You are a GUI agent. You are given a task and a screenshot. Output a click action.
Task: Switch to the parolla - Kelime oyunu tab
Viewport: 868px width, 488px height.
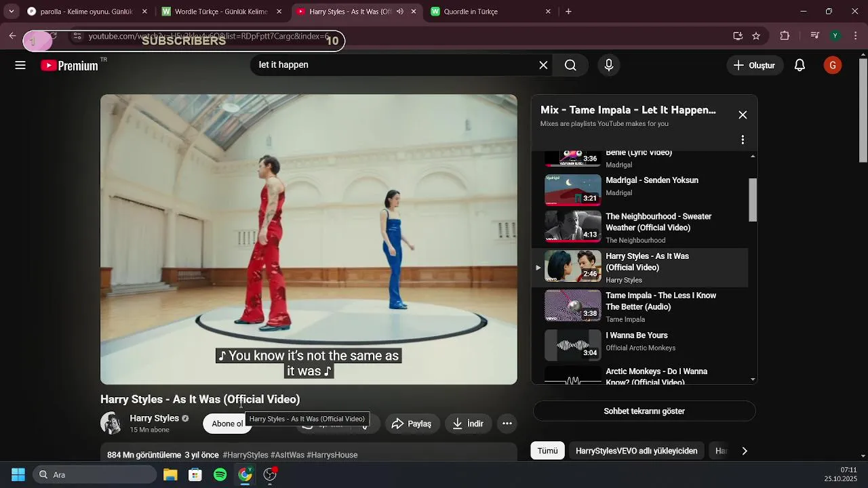(87, 12)
